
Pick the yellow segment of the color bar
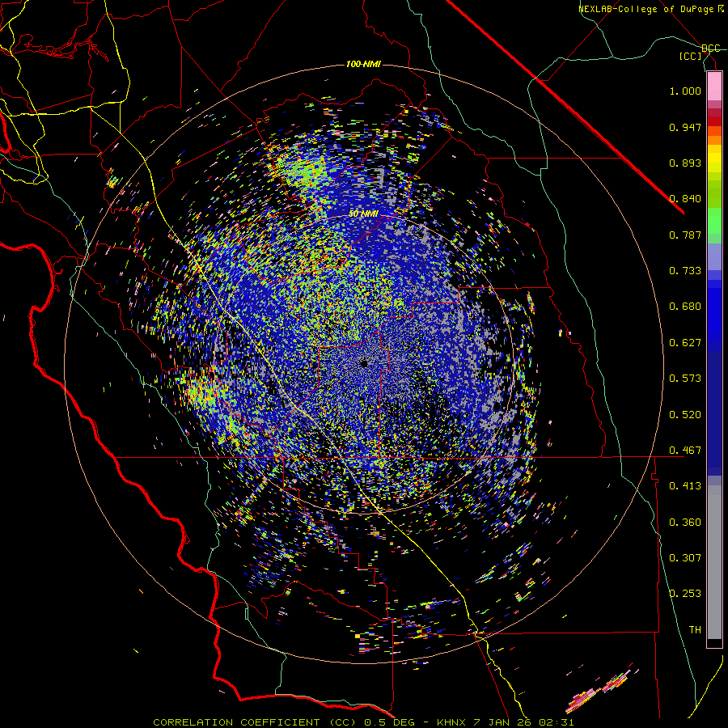[714, 159]
